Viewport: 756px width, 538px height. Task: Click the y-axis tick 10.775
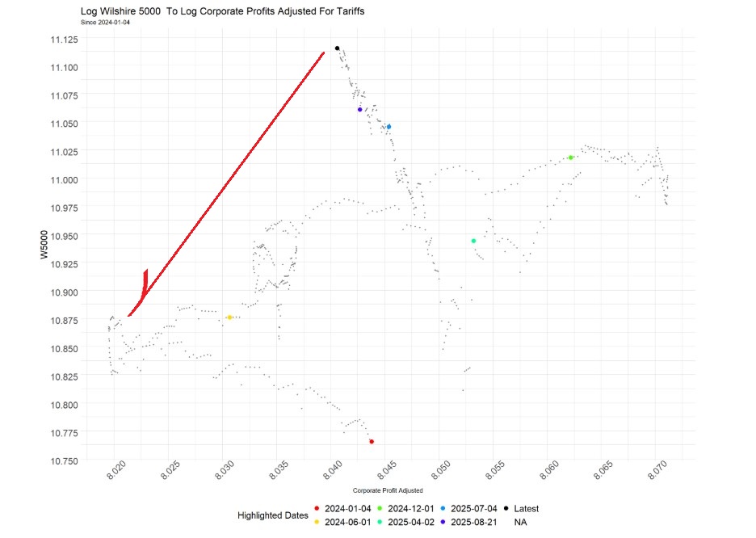pos(64,432)
